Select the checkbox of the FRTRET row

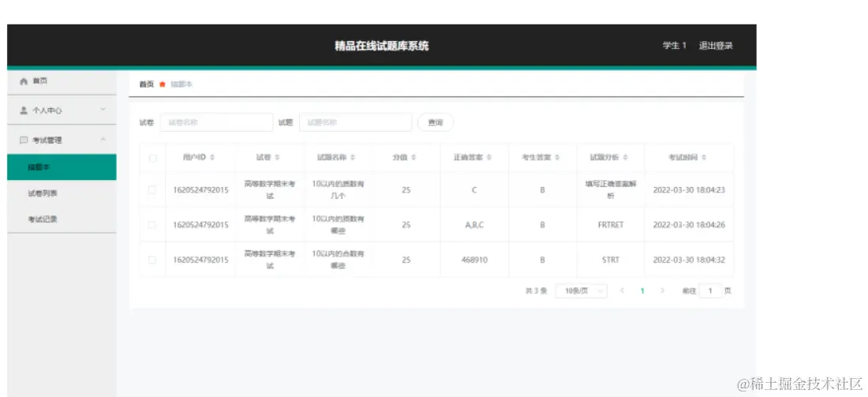tap(152, 225)
